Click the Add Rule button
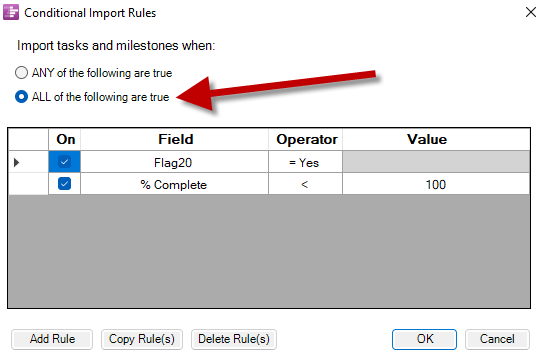This screenshot has height=361, width=537. click(x=52, y=339)
